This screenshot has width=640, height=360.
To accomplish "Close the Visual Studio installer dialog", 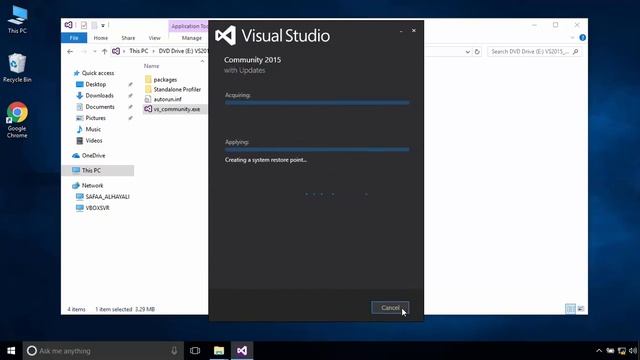I will tap(413, 31).
